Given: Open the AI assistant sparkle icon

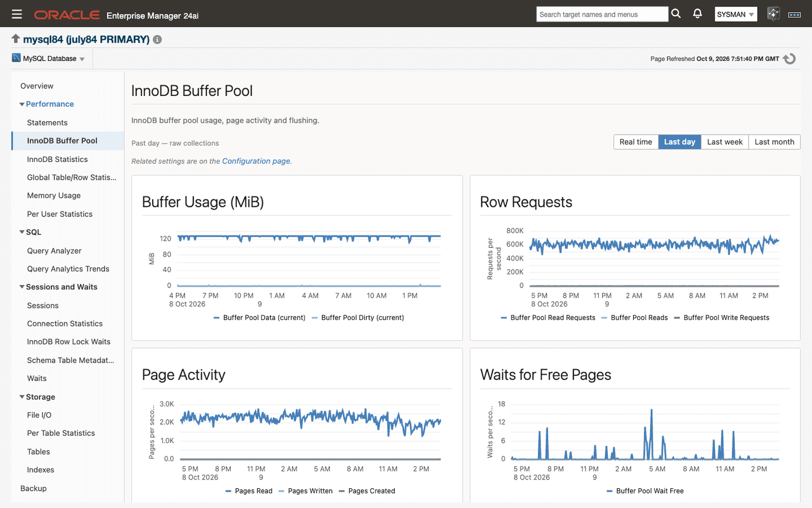Looking at the screenshot, I should point(773,14).
